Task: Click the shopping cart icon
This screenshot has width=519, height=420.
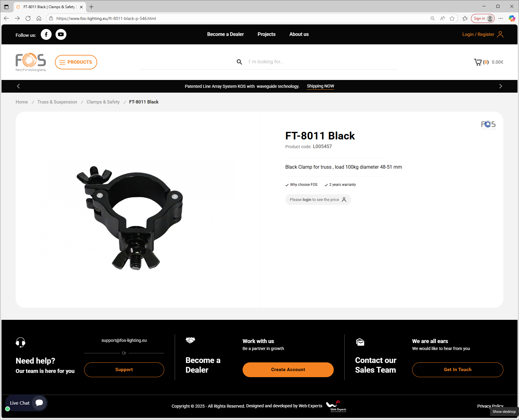Action: 478,62
